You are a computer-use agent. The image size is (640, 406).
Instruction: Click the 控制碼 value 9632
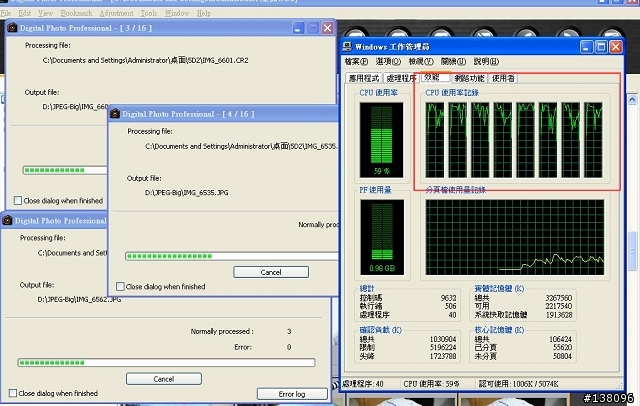click(449, 298)
